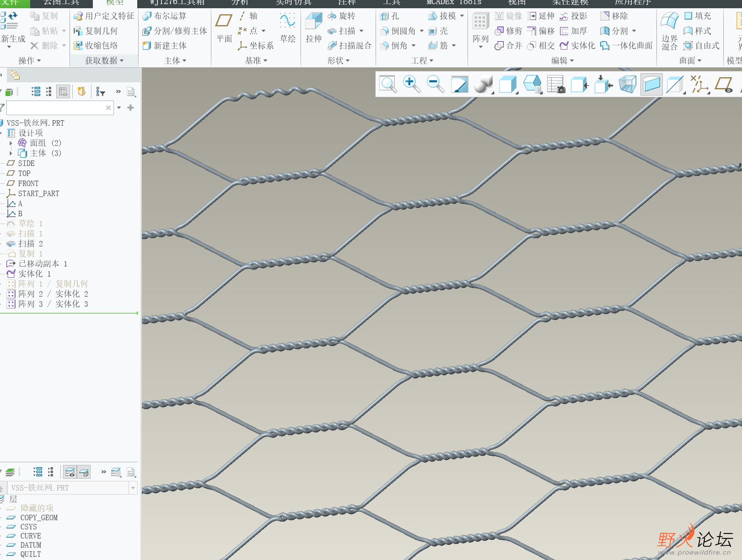
Task: Select the COPY_GEOM layer in layer tree
Action: point(38,517)
